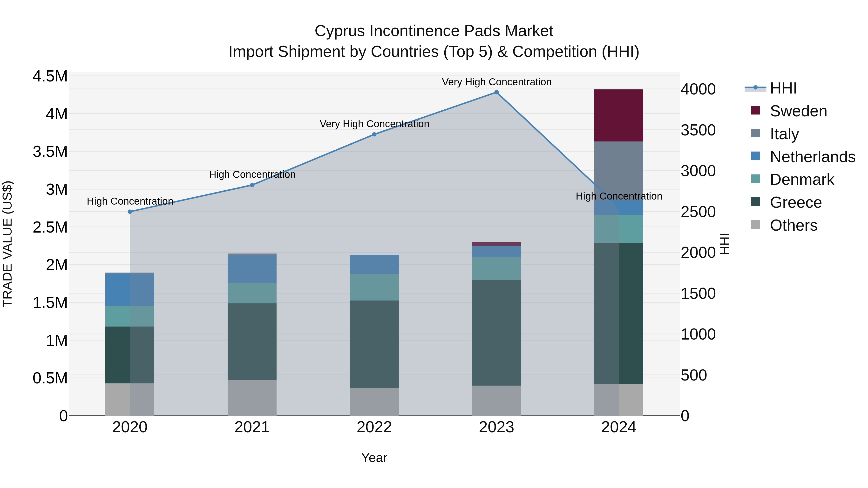The width and height of the screenshot is (868, 488).
Task: Toggle Italy series in legend
Action: (775, 134)
